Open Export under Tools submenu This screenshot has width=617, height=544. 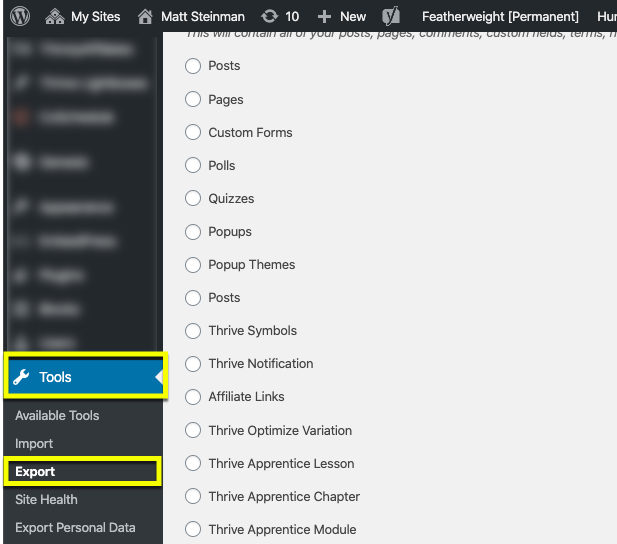[35, 471]
